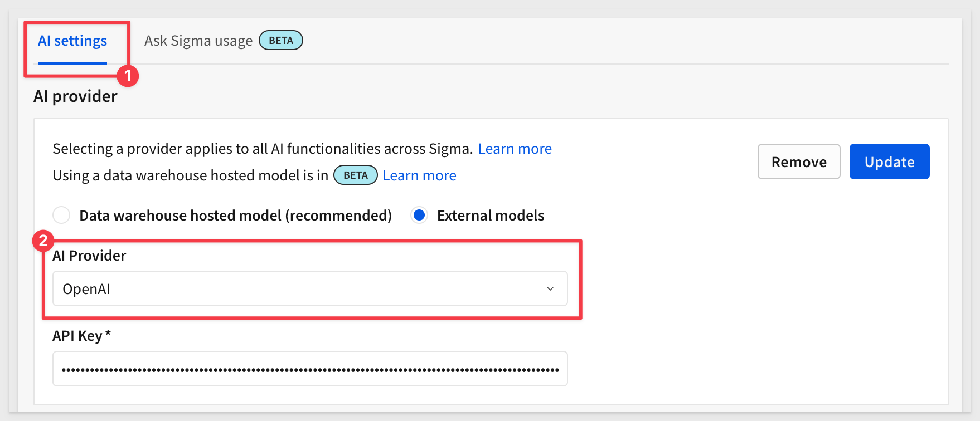Click the Data warehouse hosted model label text
Viewport: 980px width, 421px height.
click(236, 216)
